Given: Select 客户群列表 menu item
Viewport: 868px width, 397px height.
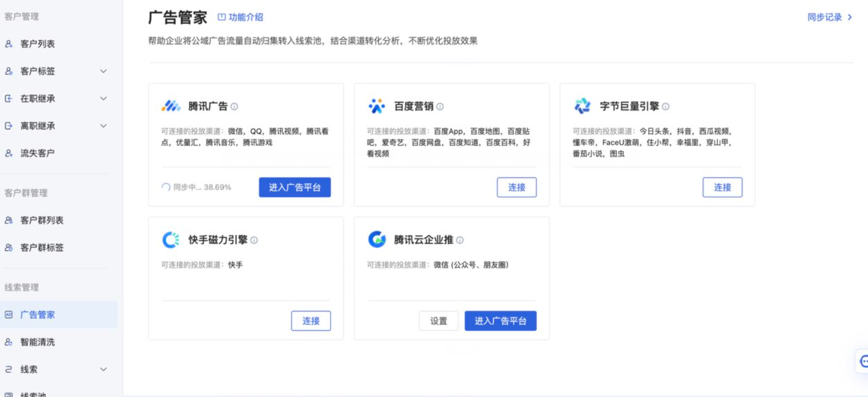Looking at the screenshot, I should [59, 220].
